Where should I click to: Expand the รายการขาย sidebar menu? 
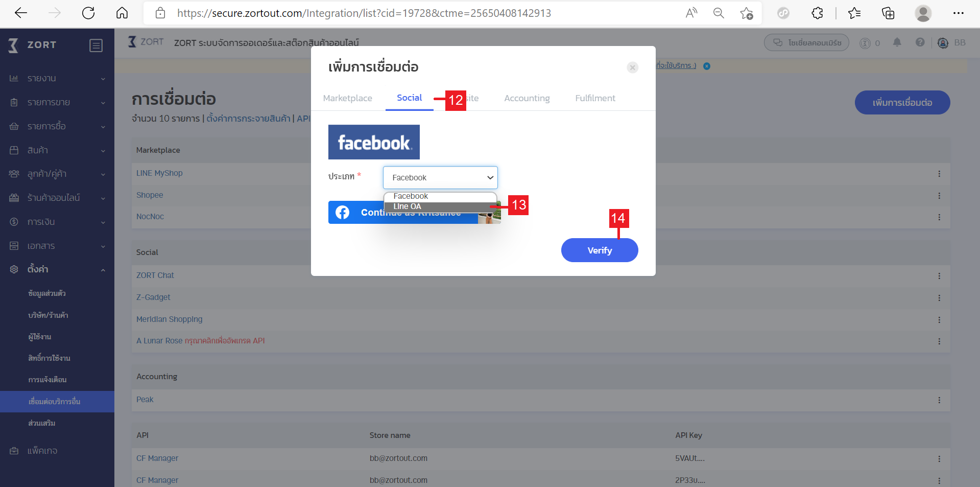tap(57, 102)
